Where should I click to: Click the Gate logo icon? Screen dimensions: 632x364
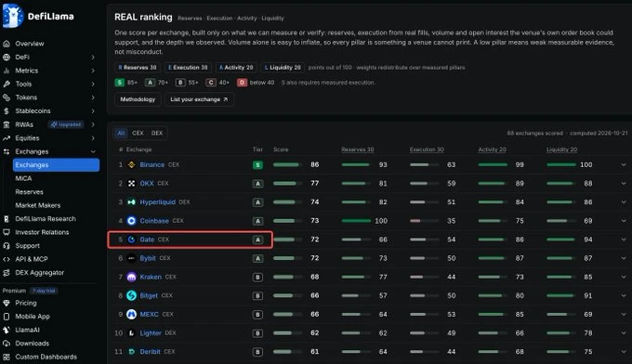pyautogui.click(x=131, y=240)
